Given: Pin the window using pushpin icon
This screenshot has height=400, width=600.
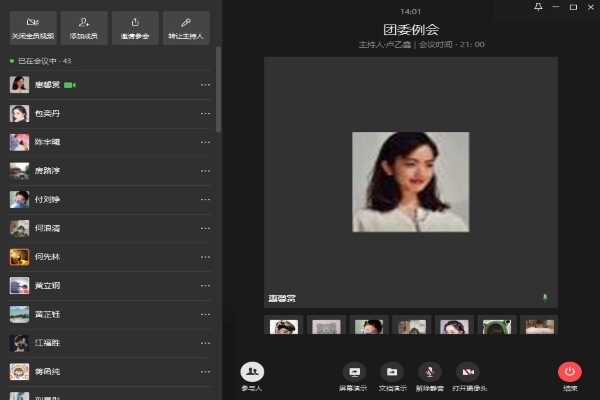Looking at the screenshot, I should tap(538, 7).
